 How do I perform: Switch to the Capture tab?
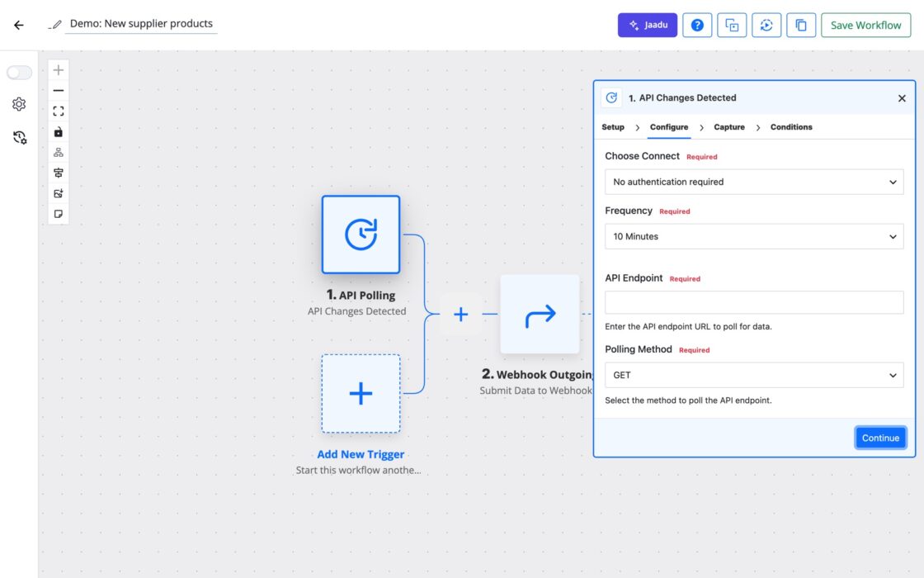[729, 127]
